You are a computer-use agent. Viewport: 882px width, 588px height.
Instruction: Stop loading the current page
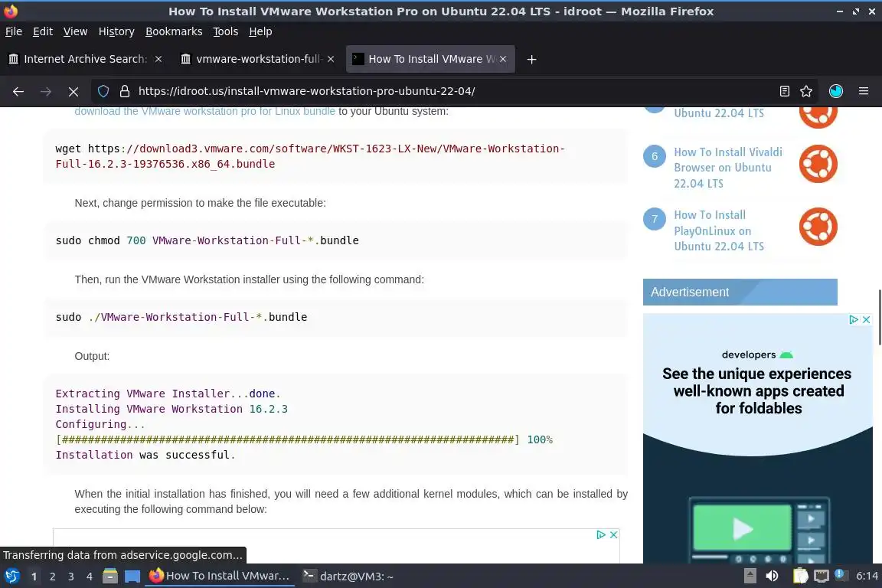73,91
